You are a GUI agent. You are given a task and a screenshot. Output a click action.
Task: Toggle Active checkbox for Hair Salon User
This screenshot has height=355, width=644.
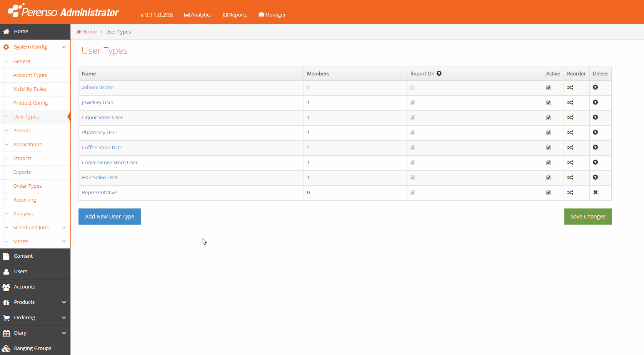pyautogui.click(x=549, y=178)
